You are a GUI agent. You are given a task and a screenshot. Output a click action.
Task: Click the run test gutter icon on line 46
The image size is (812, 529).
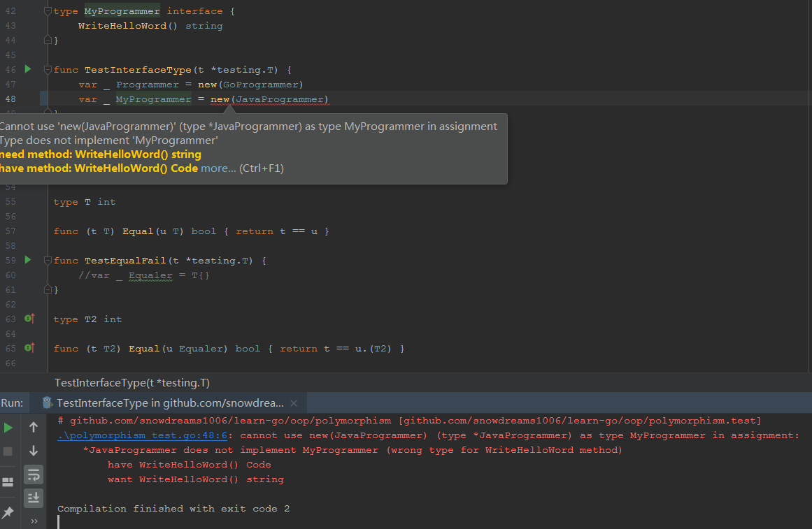click(x=27, y=69)
